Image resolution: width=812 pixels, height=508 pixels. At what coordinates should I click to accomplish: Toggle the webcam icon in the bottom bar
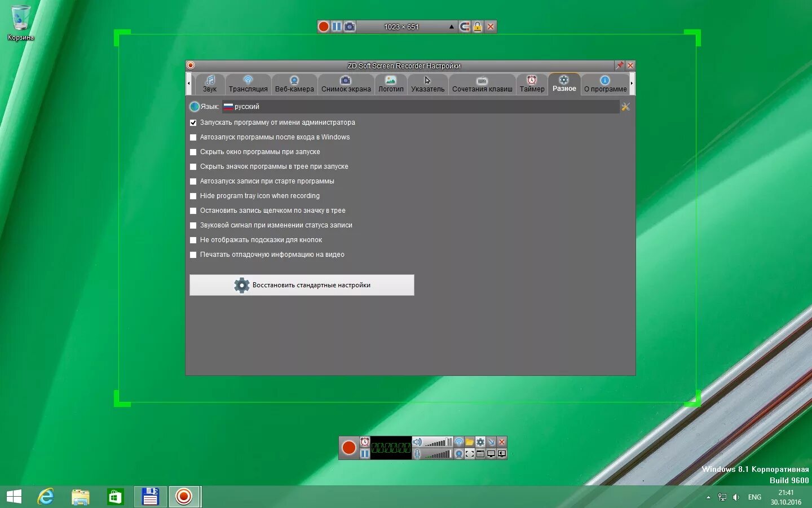tap(459, 453)
